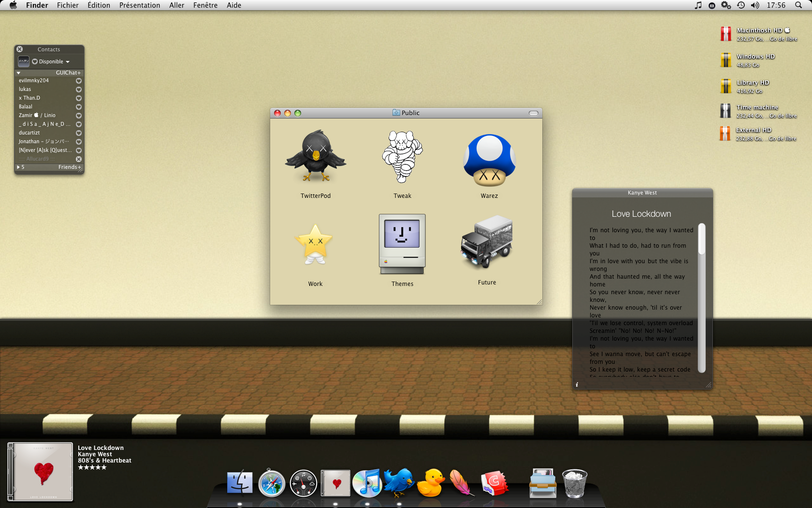Screen dimensions: 812x508
Task: Click Kanye West header of lyrics widget
Action: pyautogui.click(x=642, y=193)
